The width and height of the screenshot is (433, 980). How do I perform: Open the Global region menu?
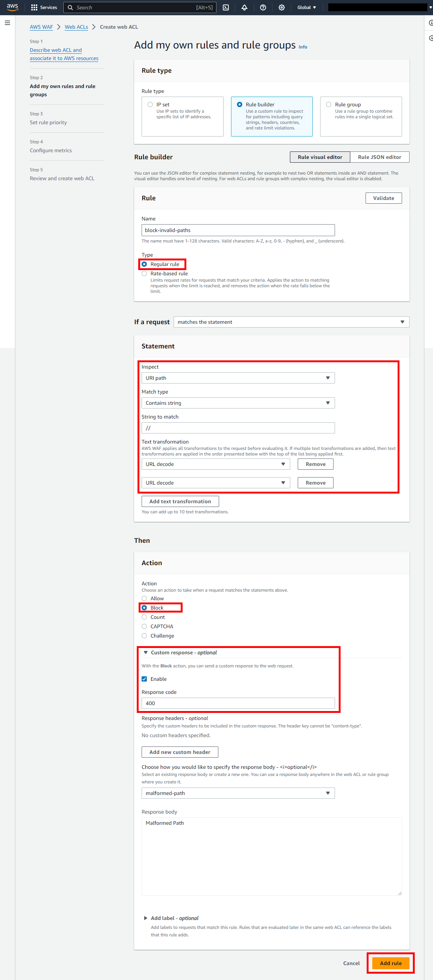306,7
